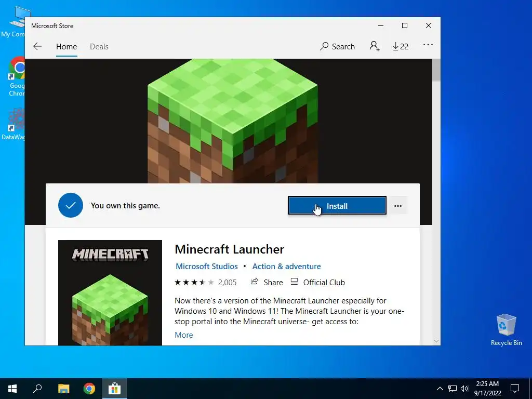The height and width of the screenshot is (399, 532).
Task: Click the 'Minecraft Launcher' title text
Action: [x=229, y=249]
